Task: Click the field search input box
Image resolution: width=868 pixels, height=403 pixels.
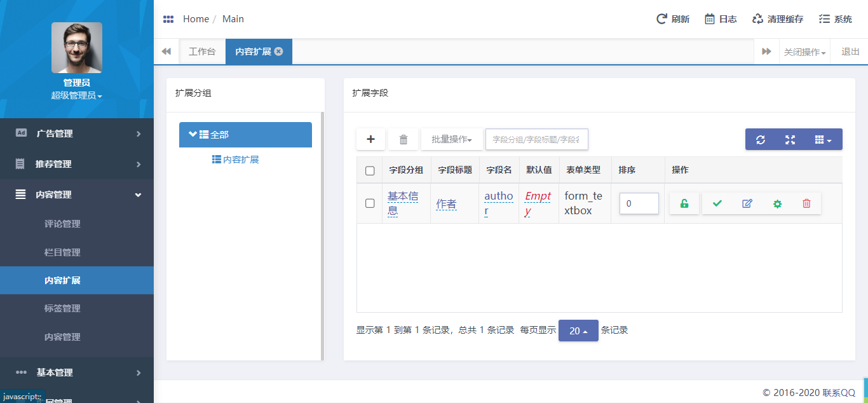Action: [536, 139]
